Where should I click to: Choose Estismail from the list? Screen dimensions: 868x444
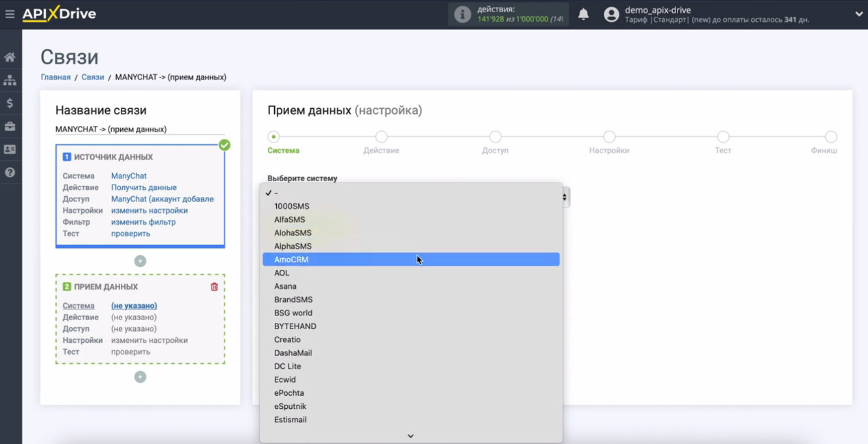tap(411, 419)
